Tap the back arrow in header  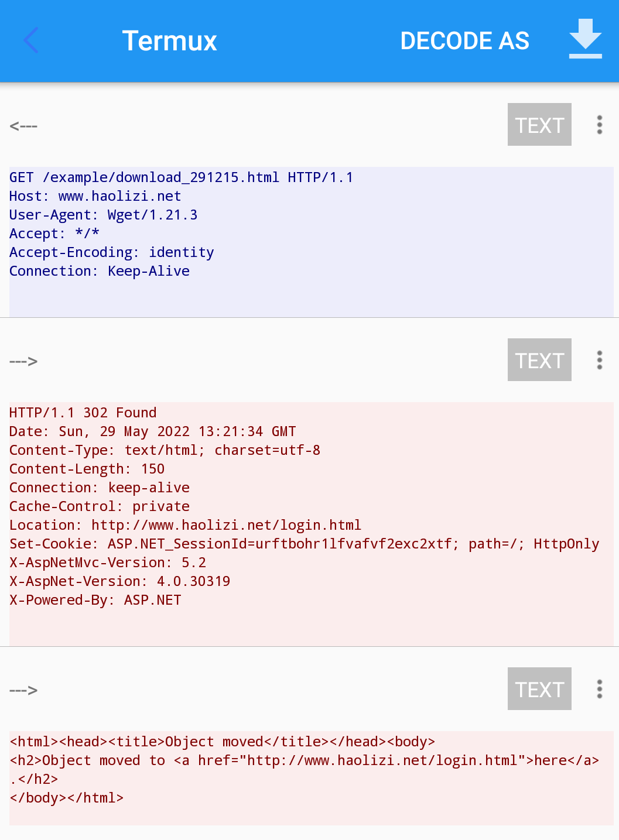coord(31,40)
